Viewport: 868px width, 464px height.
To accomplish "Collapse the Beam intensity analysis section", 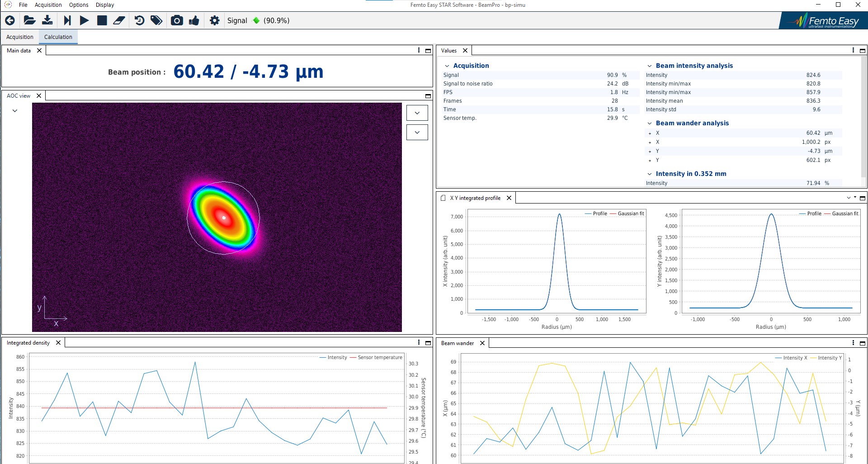I will tap(650, 66).
